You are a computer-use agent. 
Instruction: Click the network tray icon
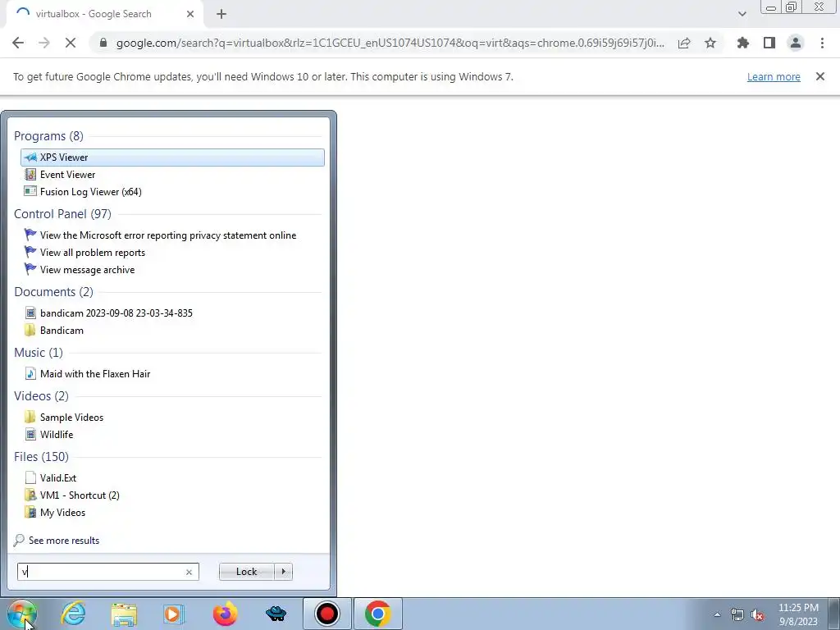[737, 615]
